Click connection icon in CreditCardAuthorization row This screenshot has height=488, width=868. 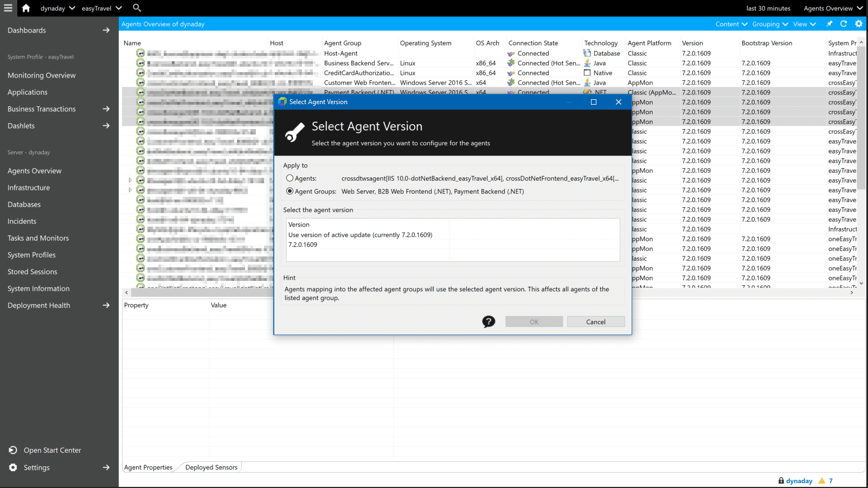[x=511, y=73]
